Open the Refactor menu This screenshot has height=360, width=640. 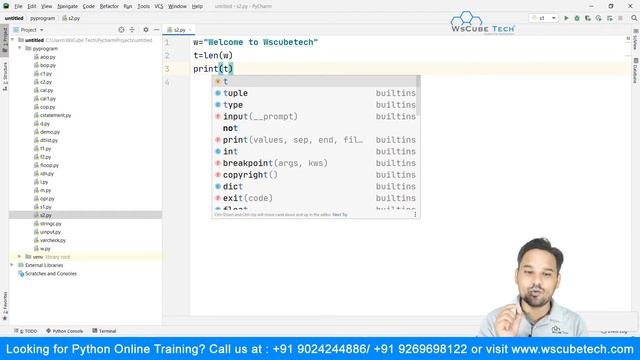pyautogui.click(x=109, y=7)
